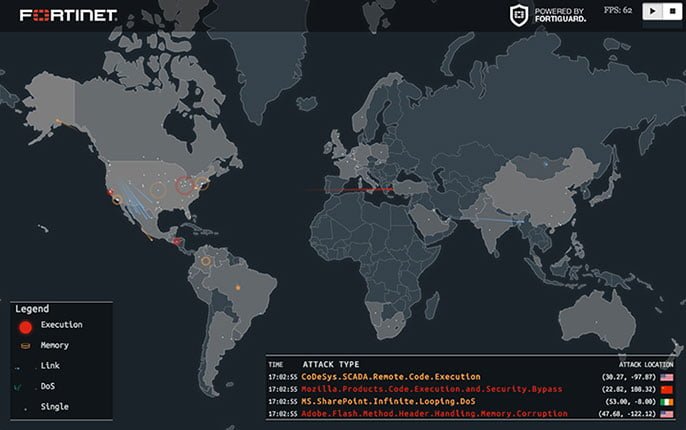Click the Legend panel title
The image size is (686, 430).
point(32,309)
